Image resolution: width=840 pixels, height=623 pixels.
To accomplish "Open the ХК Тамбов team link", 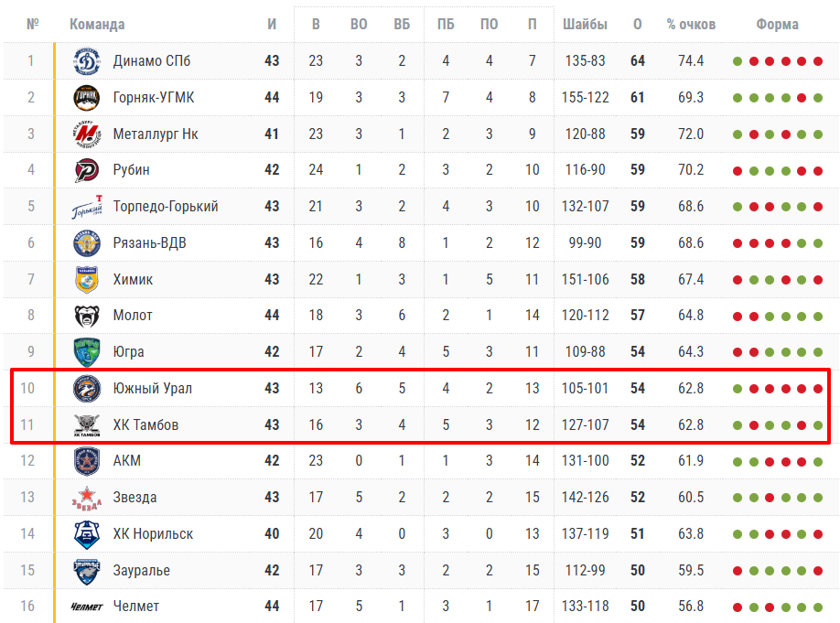I will coord(145,425).
